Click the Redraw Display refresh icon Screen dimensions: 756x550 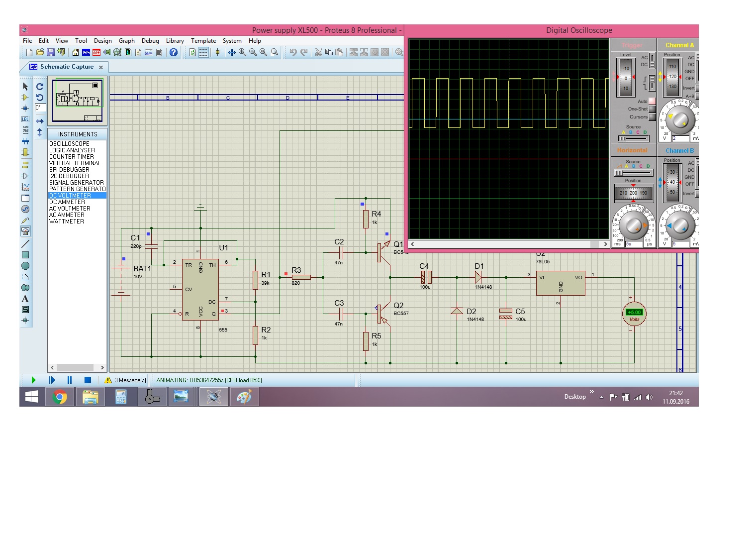pyautogui.click(x=192, y=52)
